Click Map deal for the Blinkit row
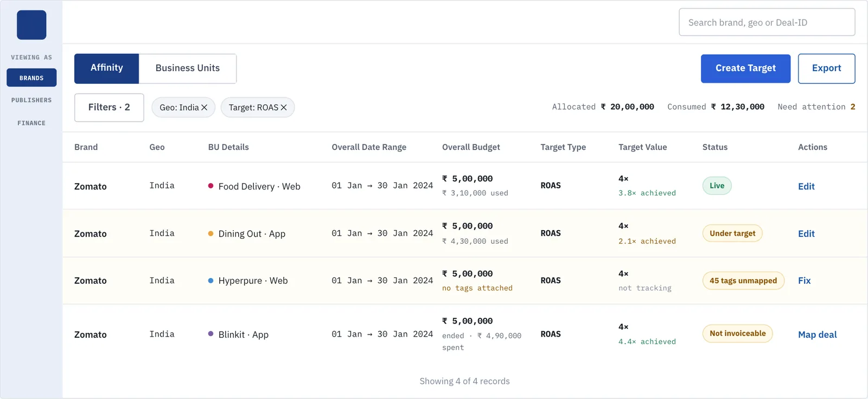The height and width of the screenshot is (399, 868). tap(817, 334)
